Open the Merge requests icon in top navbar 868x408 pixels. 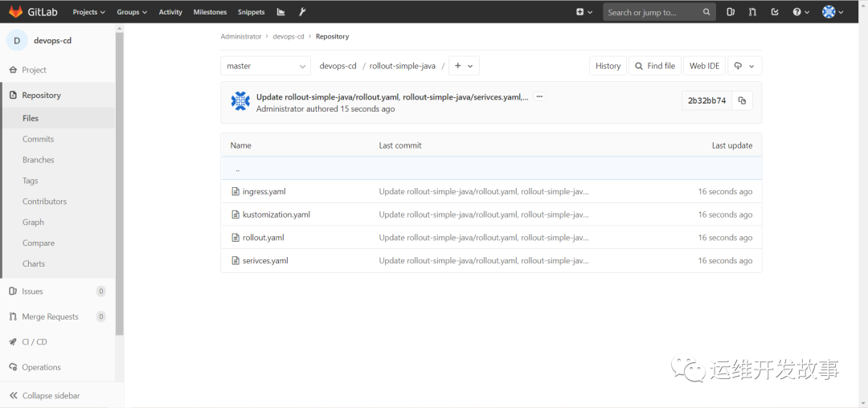click(752, 11)
